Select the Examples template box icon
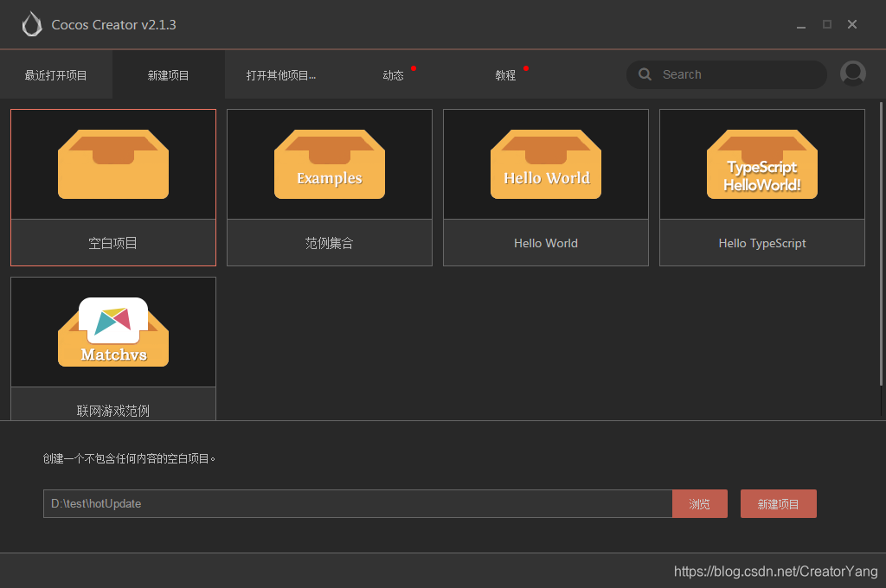Viewport: 886px width, 588px height. (x=330, y=163)
